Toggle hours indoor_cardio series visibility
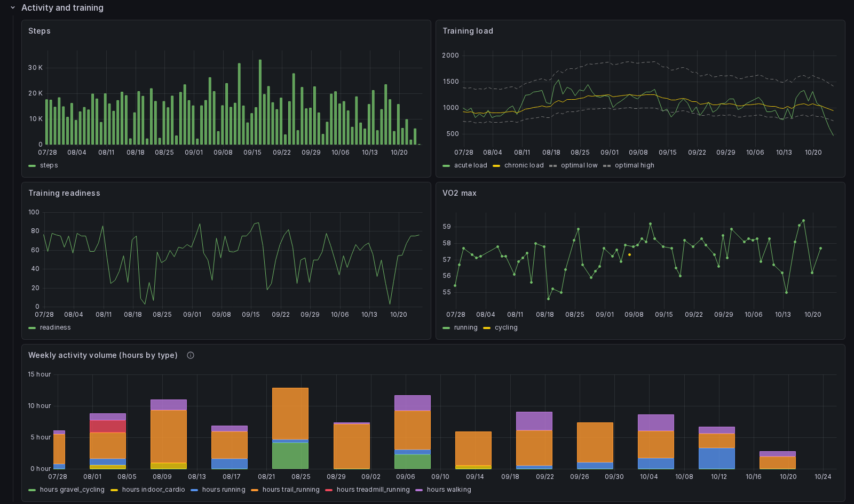Image resolution: width=854 pixels, height=504 pixels. click(x=154, y=490)
